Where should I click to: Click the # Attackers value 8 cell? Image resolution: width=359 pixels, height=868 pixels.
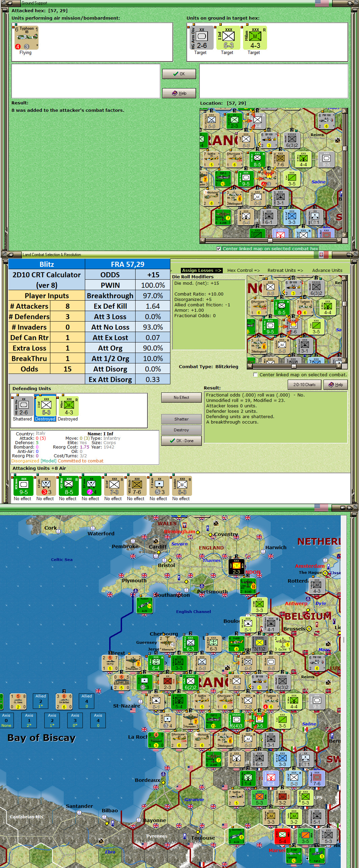tap(68, 306)
